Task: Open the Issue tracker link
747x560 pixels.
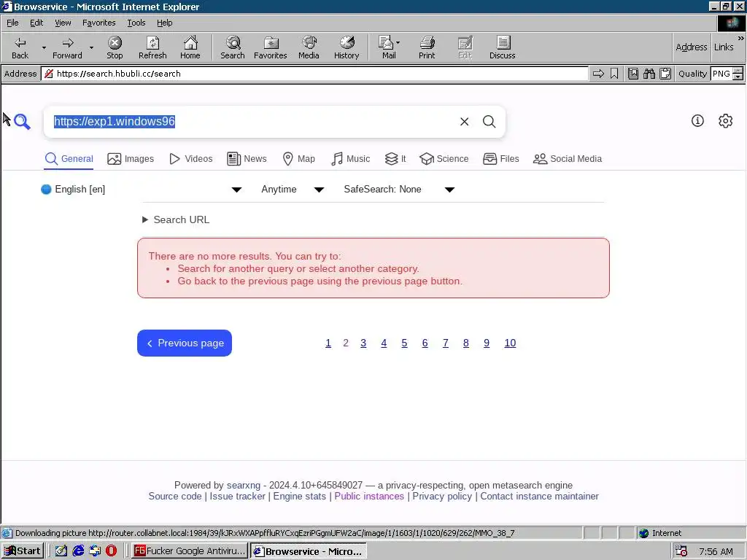Action: click(x=237, y=496)
